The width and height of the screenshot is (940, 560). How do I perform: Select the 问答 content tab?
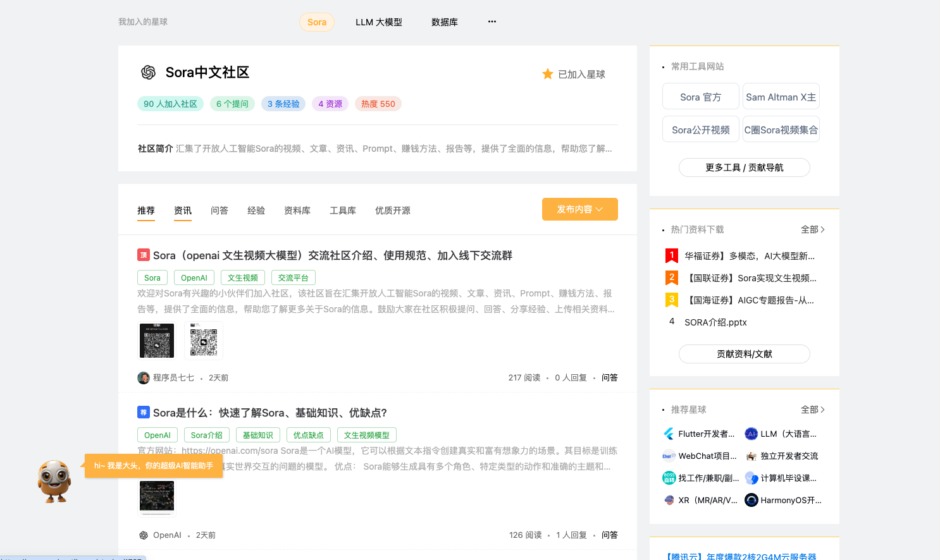[x=220, y=210]
